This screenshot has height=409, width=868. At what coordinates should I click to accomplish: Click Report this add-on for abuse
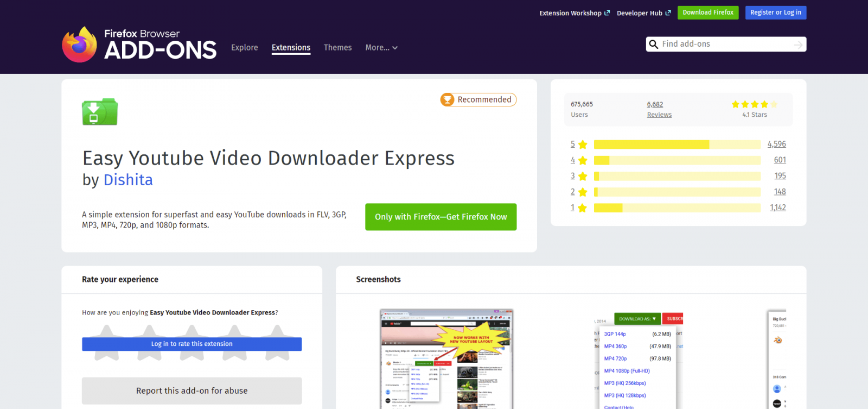click(192, 391)
